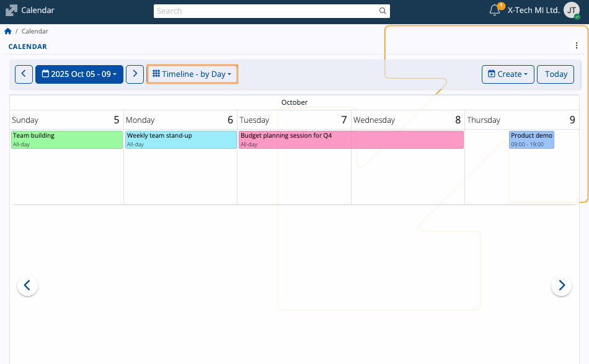This screenshot has width=589, height=364.
Task: Open the 2025 Oct 05 - 09 date picker
Action: point(79,74)
